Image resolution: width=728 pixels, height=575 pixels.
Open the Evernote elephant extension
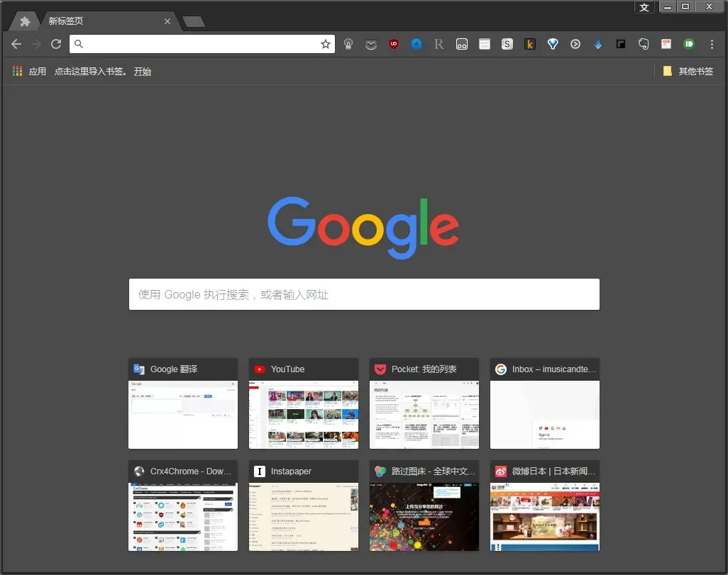click(644, 44)
